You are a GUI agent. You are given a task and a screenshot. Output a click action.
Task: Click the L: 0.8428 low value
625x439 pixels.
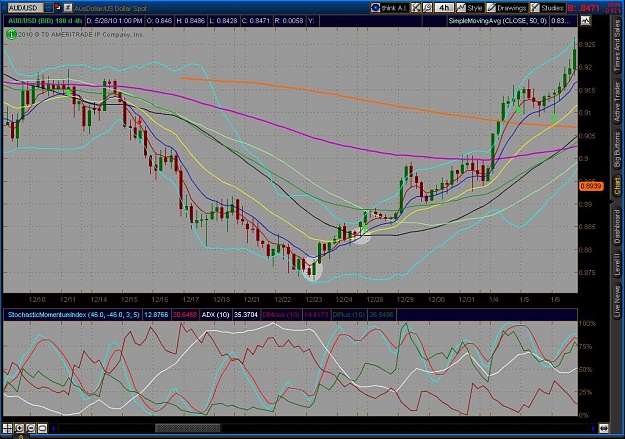223,21
